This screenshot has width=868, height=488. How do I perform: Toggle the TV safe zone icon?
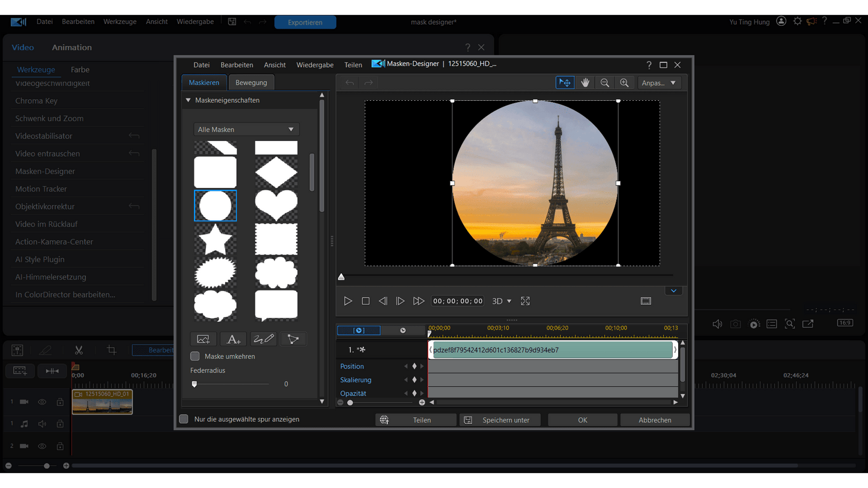point(646,301)
